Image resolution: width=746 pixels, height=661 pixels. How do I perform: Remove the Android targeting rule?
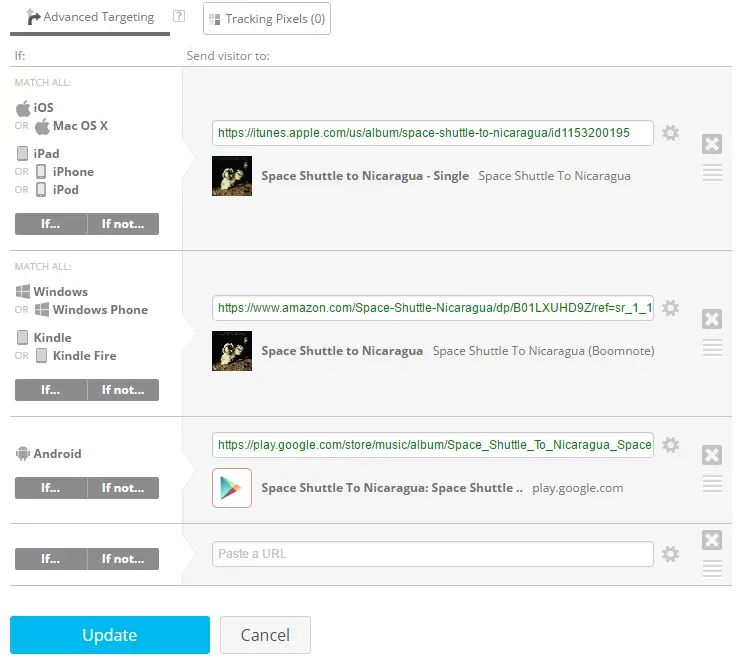point(712,455)
